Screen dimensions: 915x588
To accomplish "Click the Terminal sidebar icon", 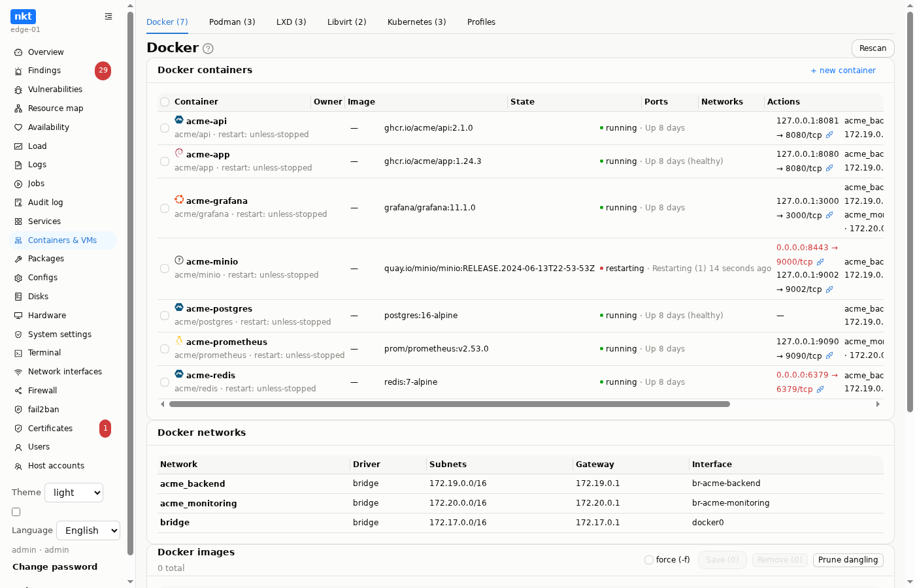I will pos(18,353).
